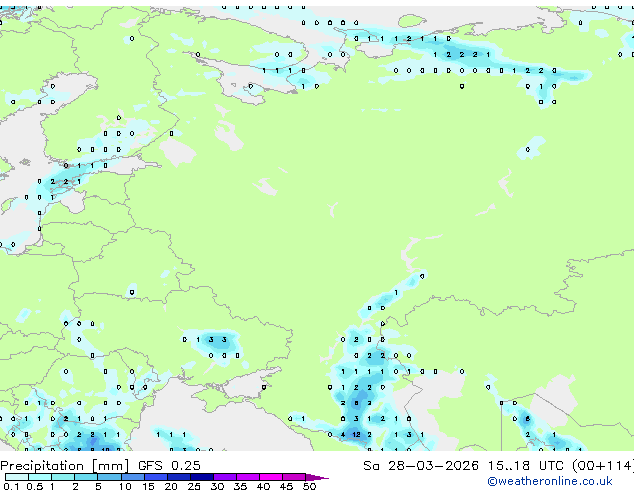Pick legend swatch between 5 and 10

tap(109, 477)
